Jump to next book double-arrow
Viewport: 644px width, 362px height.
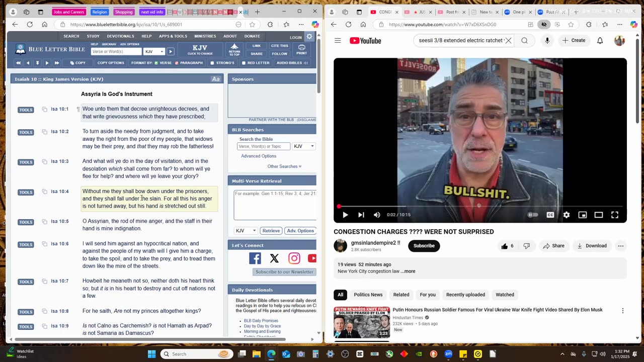[x=56, y=63]
